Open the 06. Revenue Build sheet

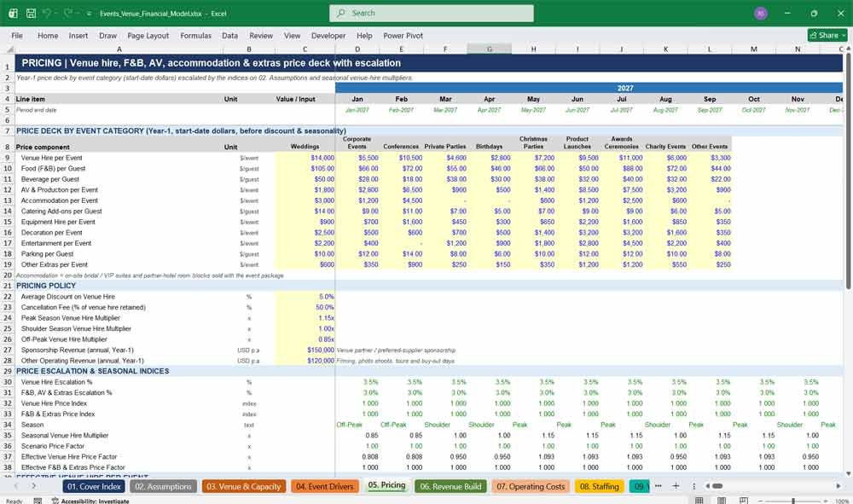(x=450, y=487)
